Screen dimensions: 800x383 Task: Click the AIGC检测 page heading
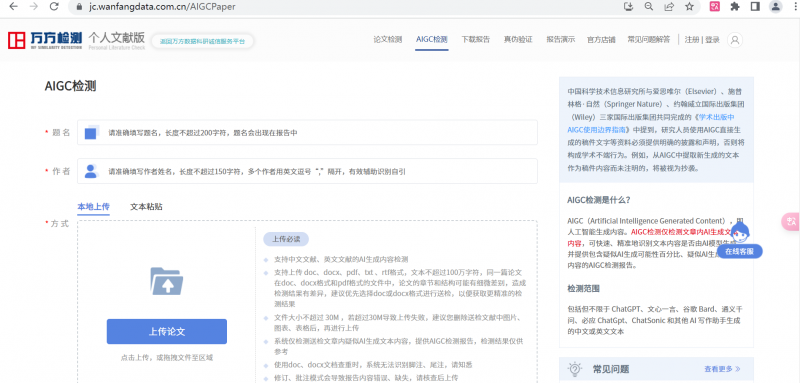pos(70,86)
